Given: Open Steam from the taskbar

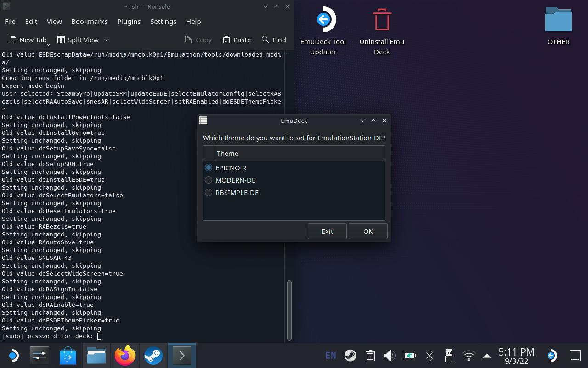Looking at the screenshot, I should pos(153,356).
